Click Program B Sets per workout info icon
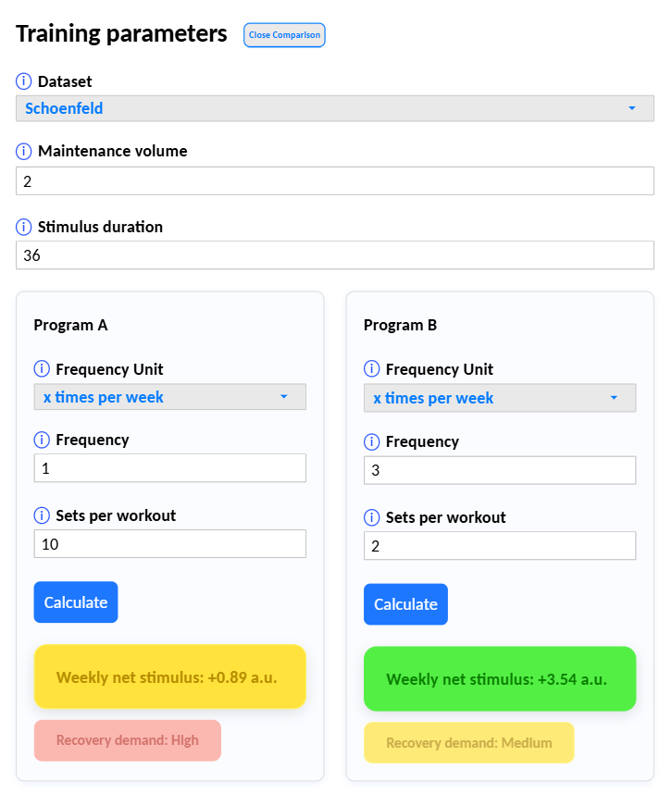The width and height of the screenshot is (672, 794). (x=372, y=517)
